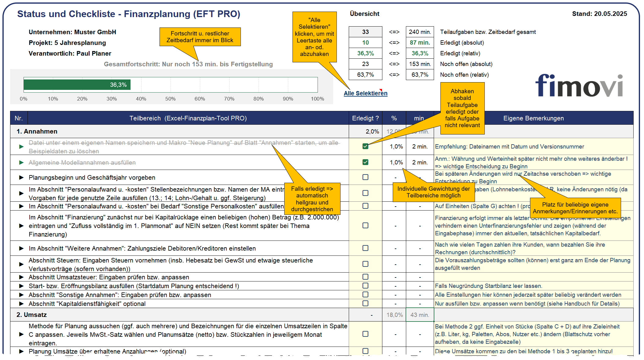
Task: Tick 'Abschnitt Steuern' task checkbox
Action: pos(365,264)
